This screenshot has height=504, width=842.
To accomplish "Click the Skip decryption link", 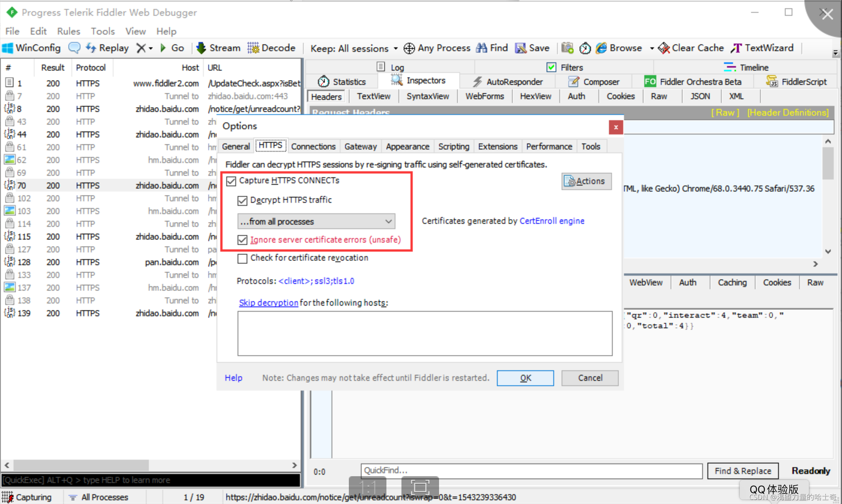I will pyautogui.click(x=268, y=303).
